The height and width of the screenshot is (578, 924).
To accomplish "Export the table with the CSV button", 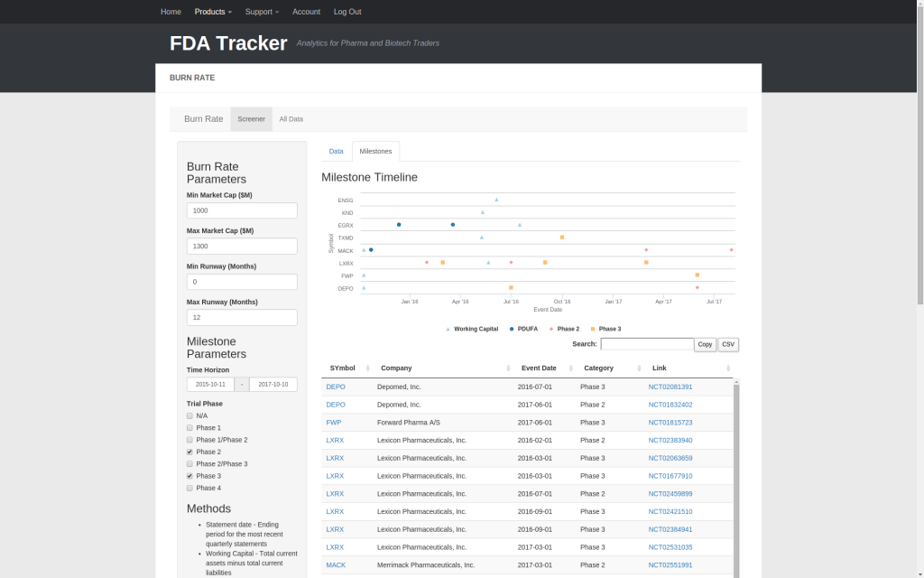I will coord(728,344).
